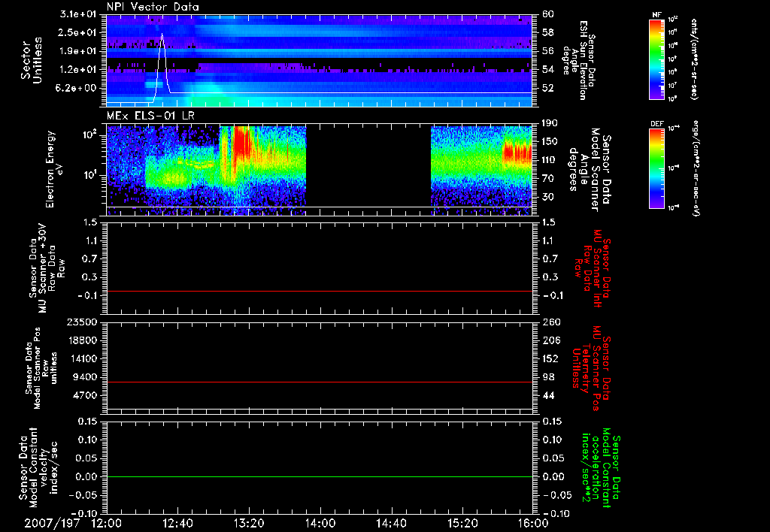
Task: Select the "Sector Unitless" axis label
Action: pyautogui.click(x=32, y=60)
